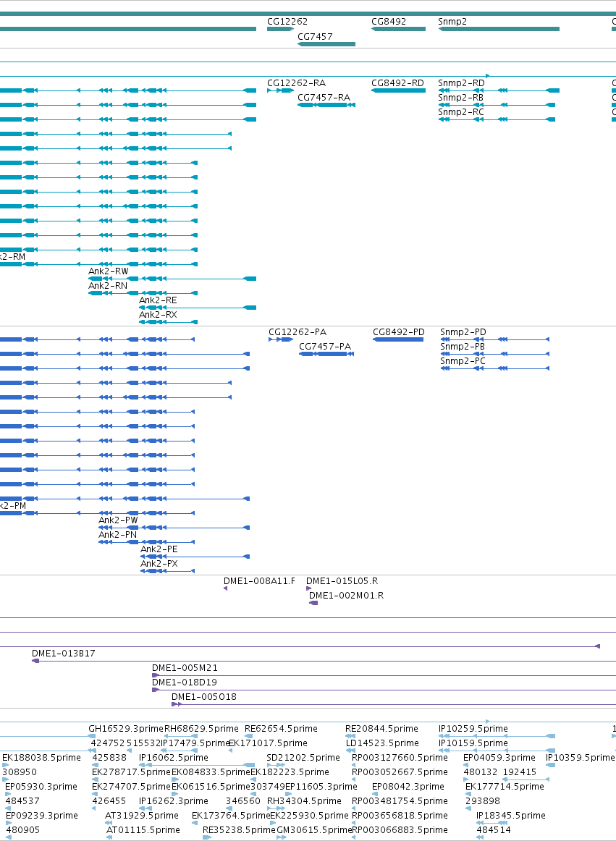
Task: Select transcript label CG12262-RA
Action: [296, 83]
